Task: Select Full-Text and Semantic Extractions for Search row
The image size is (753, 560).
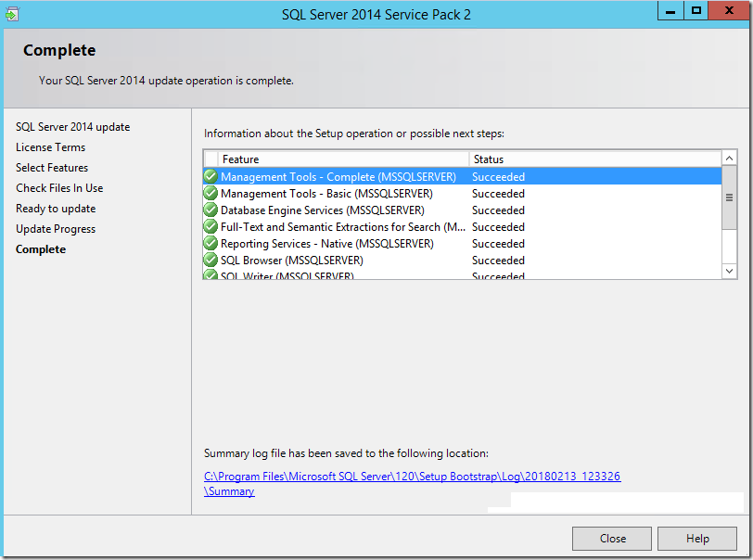Action: (x=462, y=227)
